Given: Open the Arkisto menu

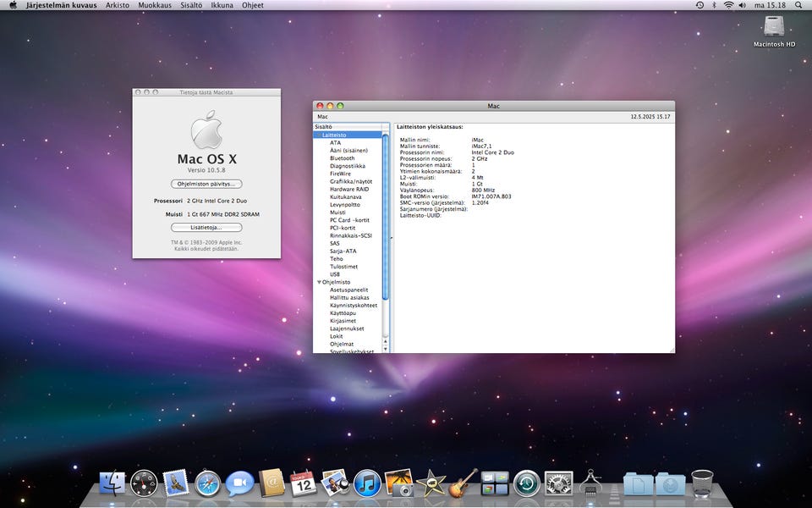Looking at the screenshot, I should click(118, 5).
